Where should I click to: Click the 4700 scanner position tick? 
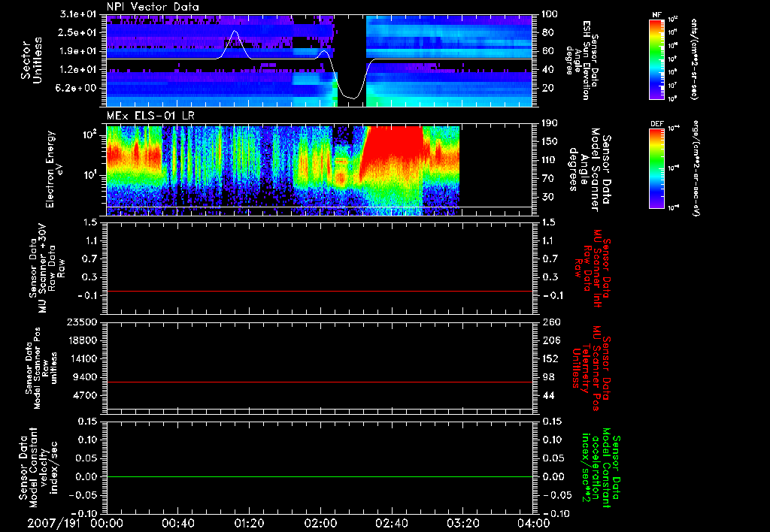(x=84, y=395)
